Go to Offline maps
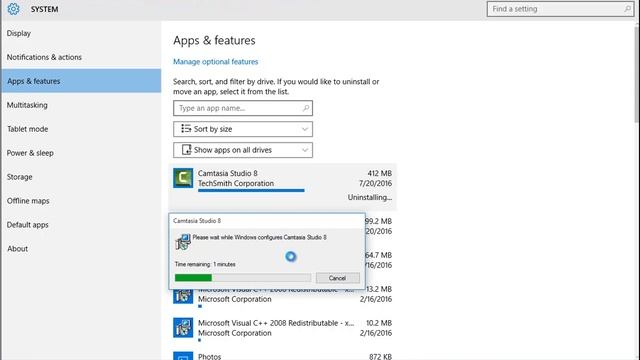The image size is (640, 360). (28, 201)
